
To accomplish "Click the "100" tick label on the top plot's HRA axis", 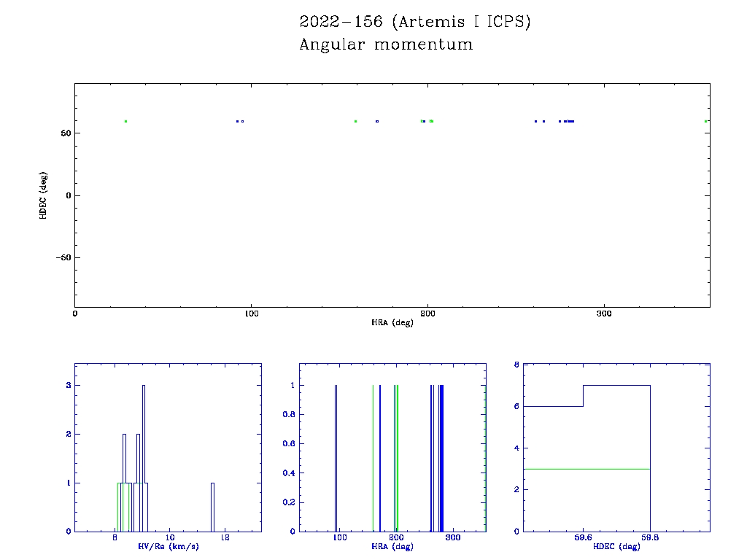I will point(251,314).
